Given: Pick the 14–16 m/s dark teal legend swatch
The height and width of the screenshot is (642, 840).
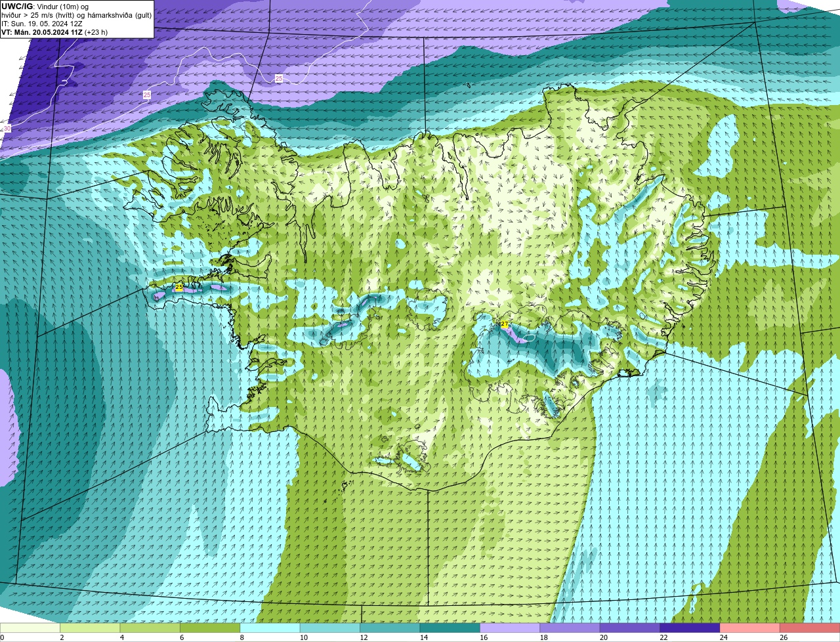Looking at the screenshot, I should 450,628.
